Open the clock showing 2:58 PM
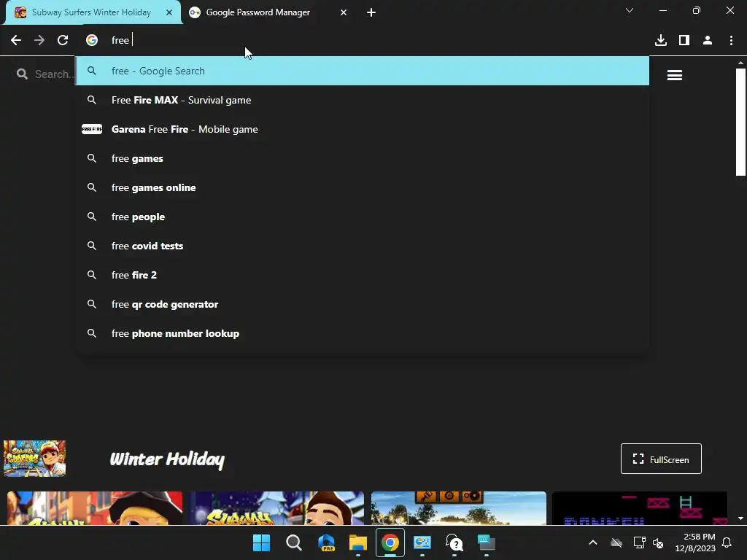The height and width of the screenshot is (560, 747). tap(695, 542)
